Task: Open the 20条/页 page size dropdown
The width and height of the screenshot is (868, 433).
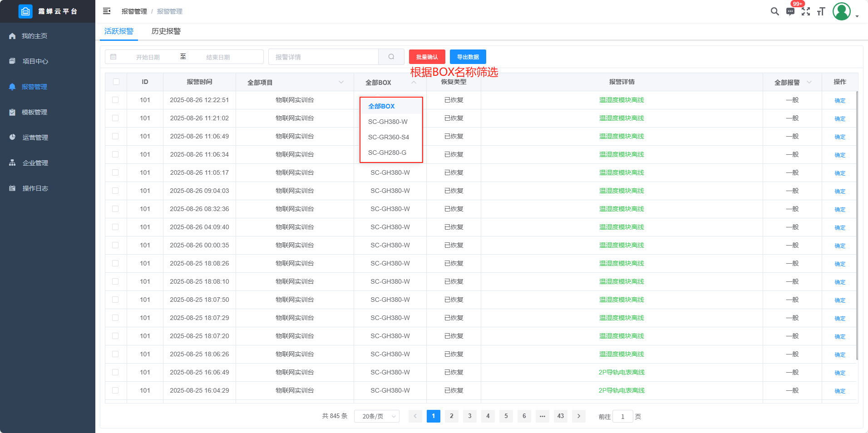Action: tap(377, 416)
